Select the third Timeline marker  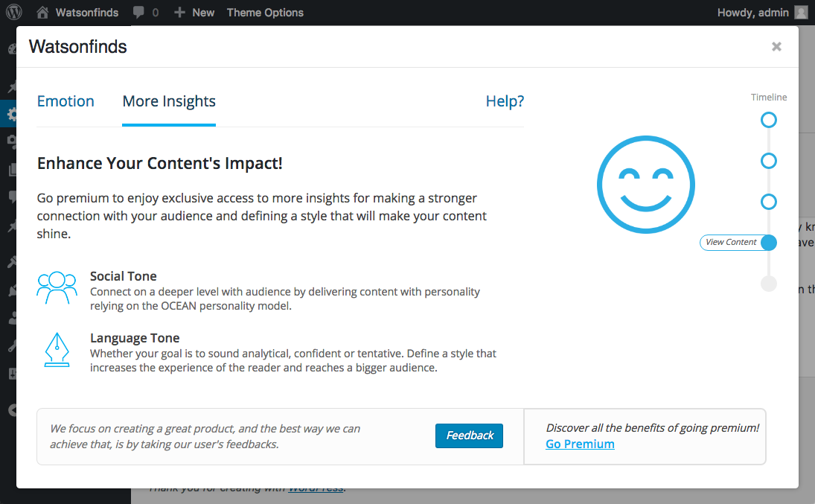click(x=769, y=202)
